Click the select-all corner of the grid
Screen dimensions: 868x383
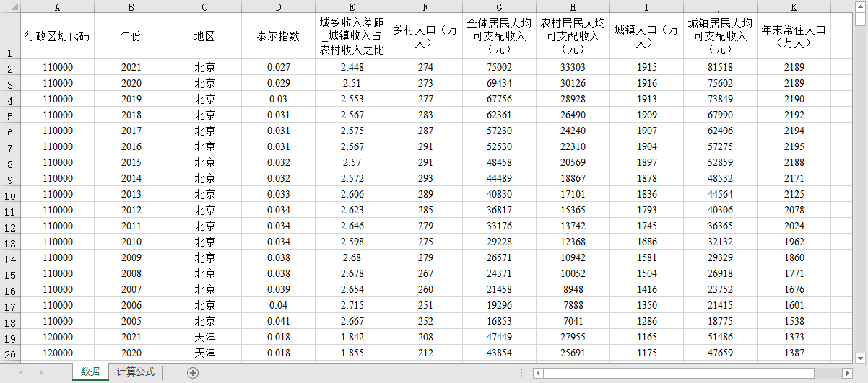tap(10, 7)
